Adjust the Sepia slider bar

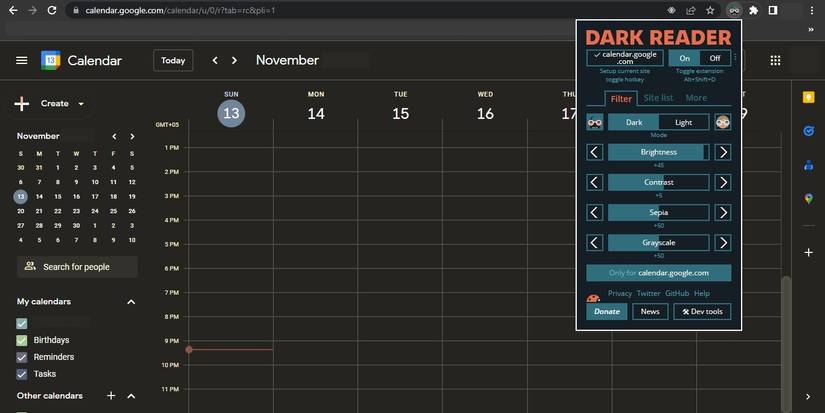[x=659, y=213]
